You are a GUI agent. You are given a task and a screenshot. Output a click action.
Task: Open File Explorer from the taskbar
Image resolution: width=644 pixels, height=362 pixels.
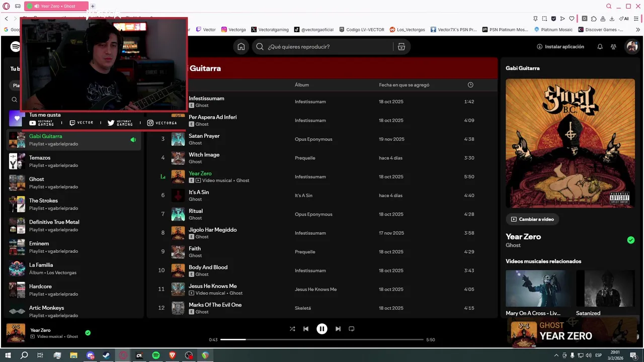coord(73,355)
